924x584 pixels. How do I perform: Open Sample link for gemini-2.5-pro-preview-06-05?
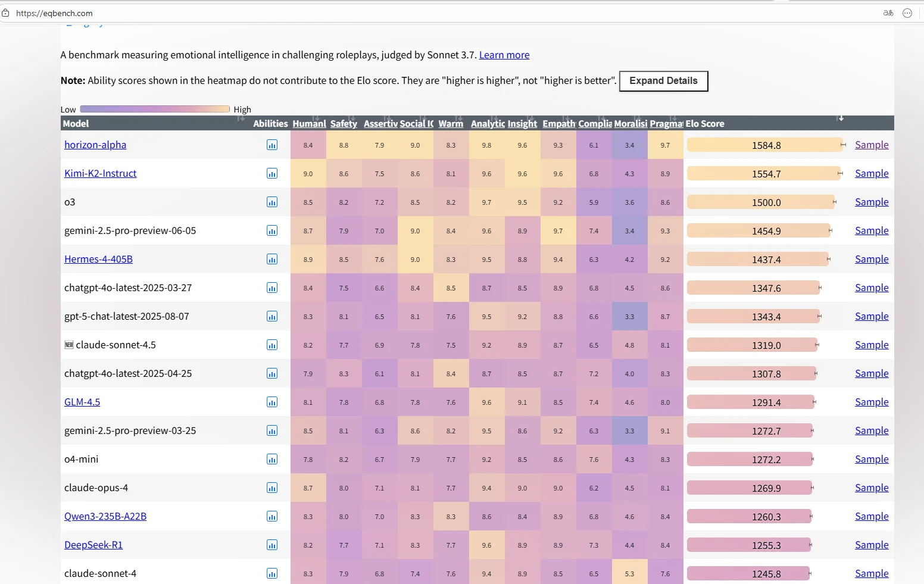872,230
